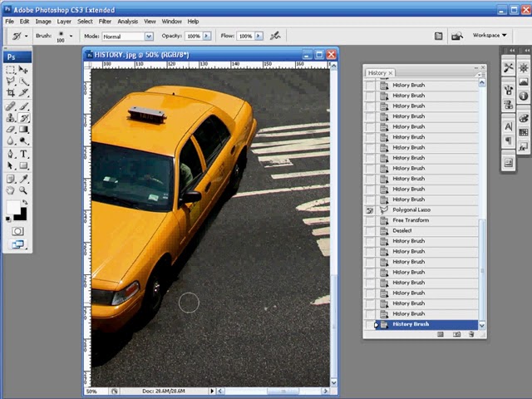The height and width of the screenshot is (399, 532).
Task: Open the Info panel icon in dock
Action: 524,96
